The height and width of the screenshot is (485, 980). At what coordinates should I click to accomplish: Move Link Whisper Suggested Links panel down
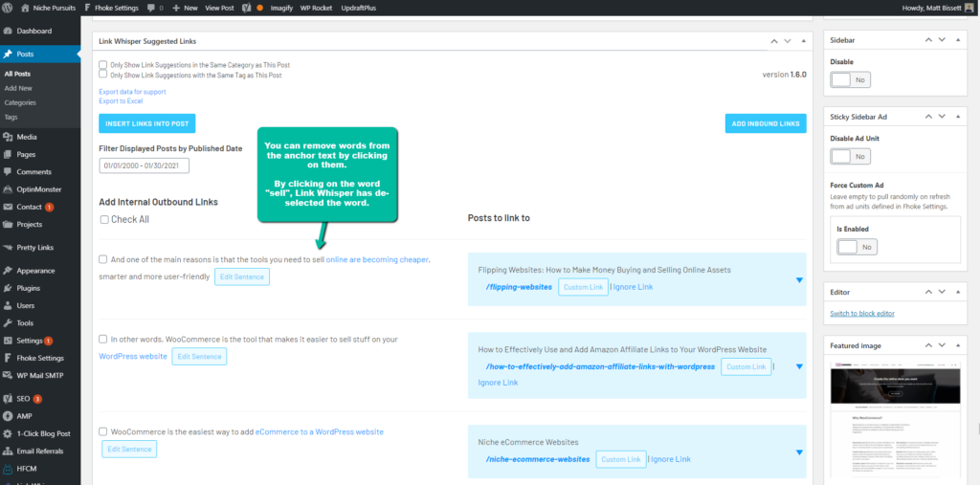[x=788, y=40]
